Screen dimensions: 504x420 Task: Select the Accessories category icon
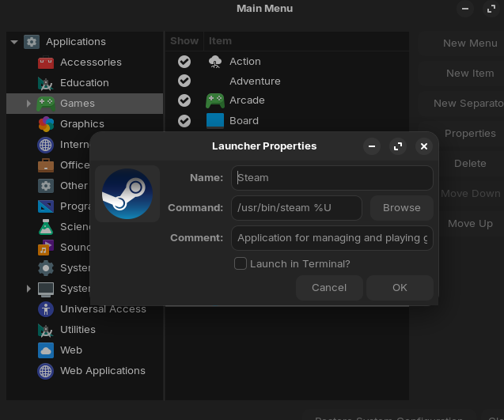tap(46, 62)
